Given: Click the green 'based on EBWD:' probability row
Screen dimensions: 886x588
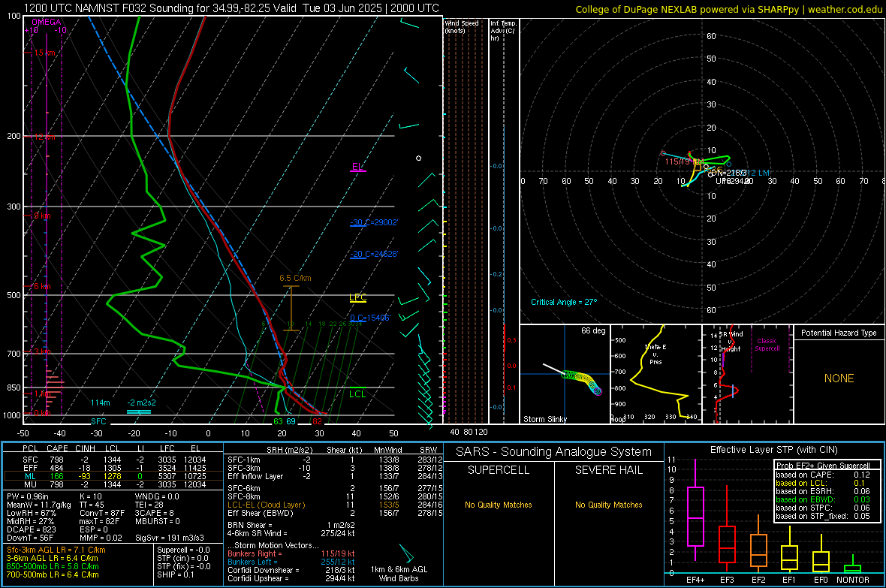Looking at the screenshot, I should click(x=823, y=500).
